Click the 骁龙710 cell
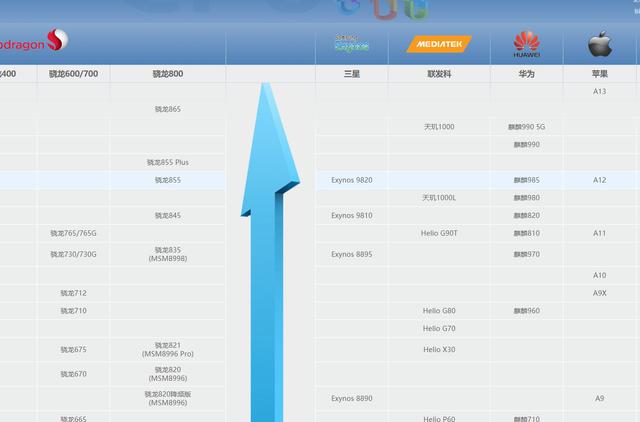The image size is (640, 422). [73, 311]
